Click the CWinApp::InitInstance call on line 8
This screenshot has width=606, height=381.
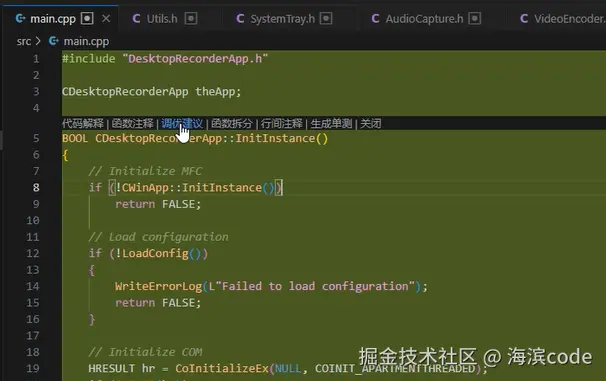pyautogui.click(x=198, y=188)
